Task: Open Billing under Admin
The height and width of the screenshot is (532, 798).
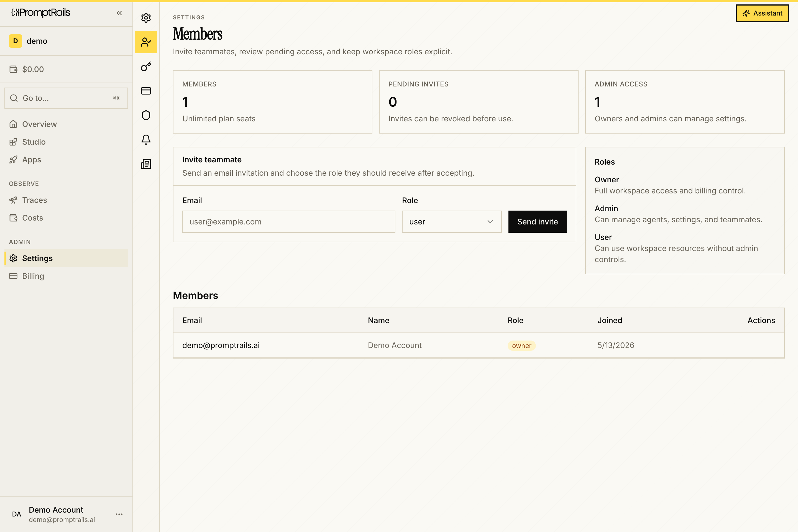Action: (66, 276)
